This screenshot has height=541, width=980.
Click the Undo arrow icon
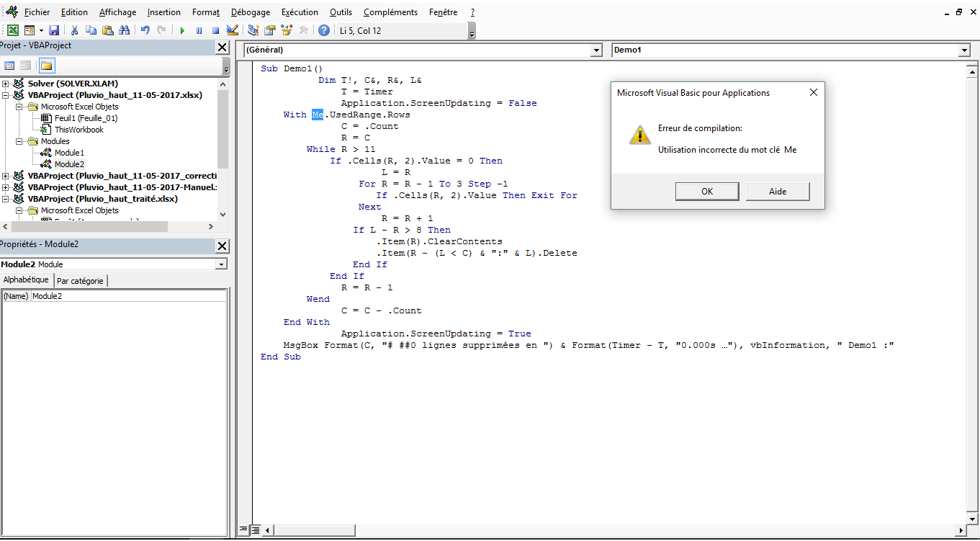145,30
